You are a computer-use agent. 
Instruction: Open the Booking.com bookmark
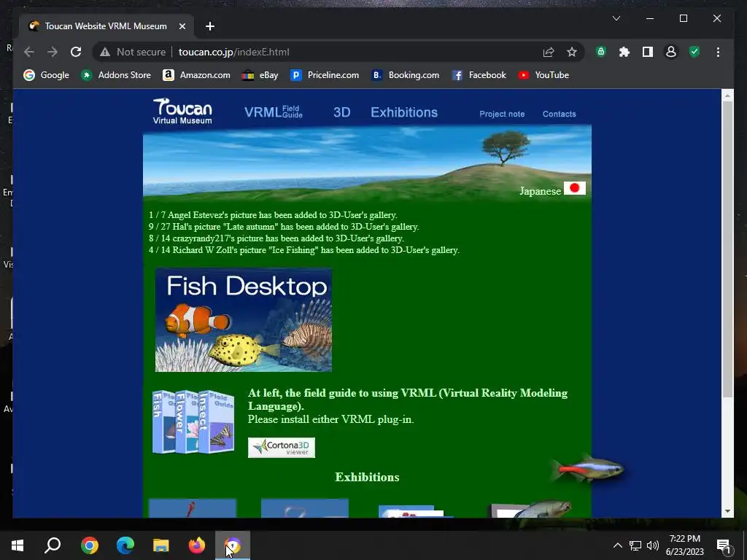tap(406, 75)
